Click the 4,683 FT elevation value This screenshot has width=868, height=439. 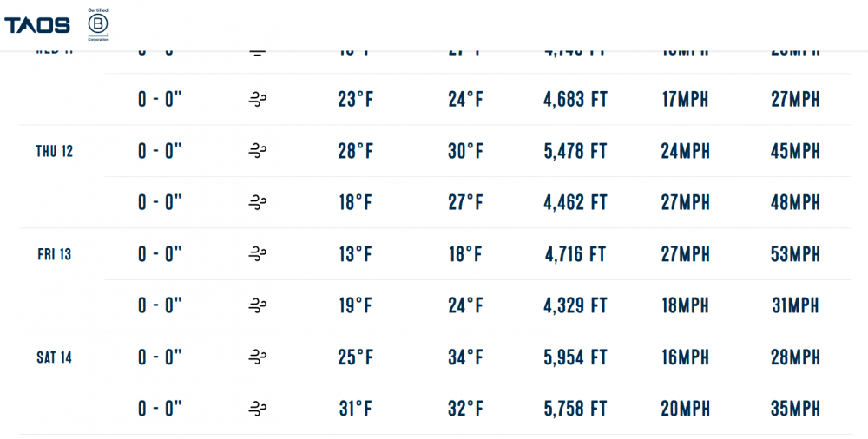(x=575, y=100)
